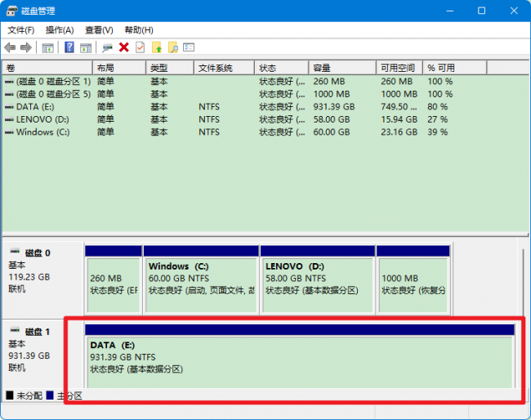Click the list view settings toolbar icon

pos(189,47)
